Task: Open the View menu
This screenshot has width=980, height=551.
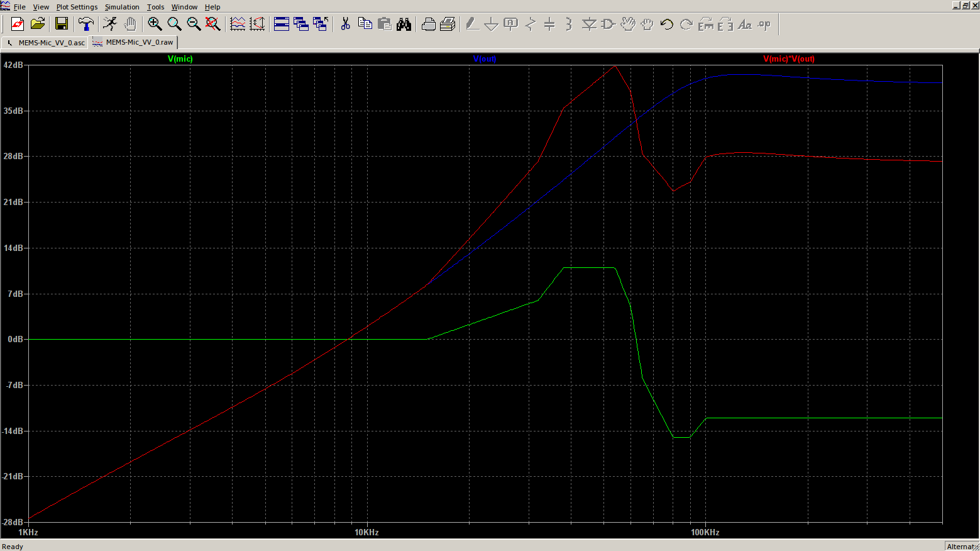Action: tap(41, 7)
